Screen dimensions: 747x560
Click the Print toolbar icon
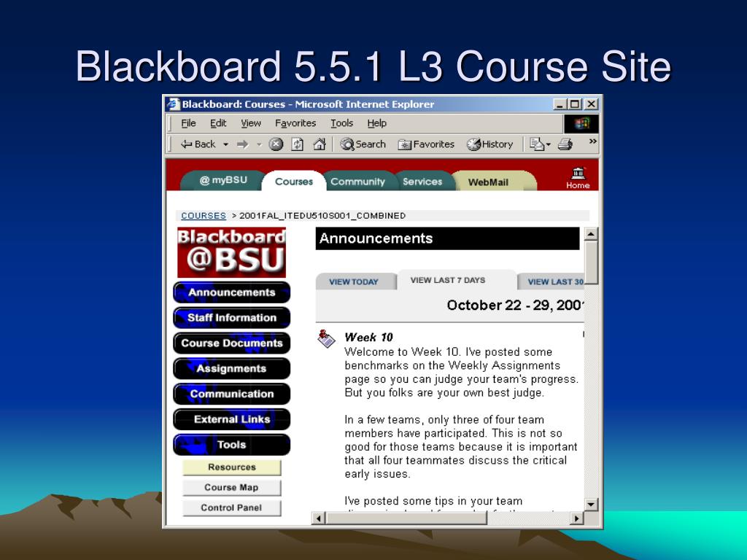point(565,144)
